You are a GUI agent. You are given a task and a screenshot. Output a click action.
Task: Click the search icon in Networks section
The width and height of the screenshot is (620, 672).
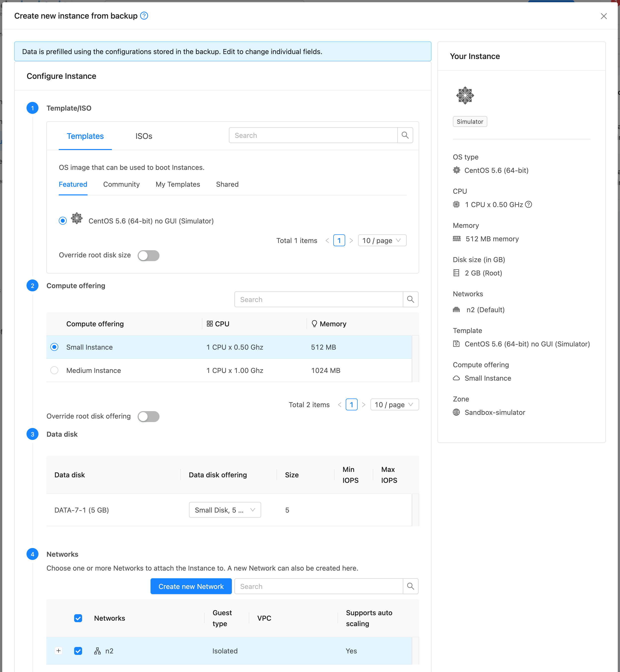(x=410, y=586)
